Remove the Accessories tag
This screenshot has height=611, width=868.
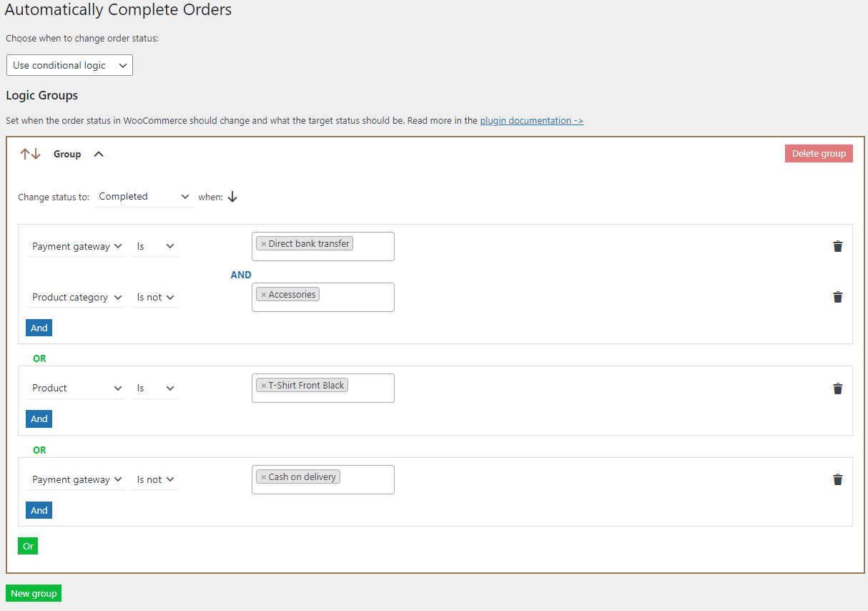pos(263,293)
